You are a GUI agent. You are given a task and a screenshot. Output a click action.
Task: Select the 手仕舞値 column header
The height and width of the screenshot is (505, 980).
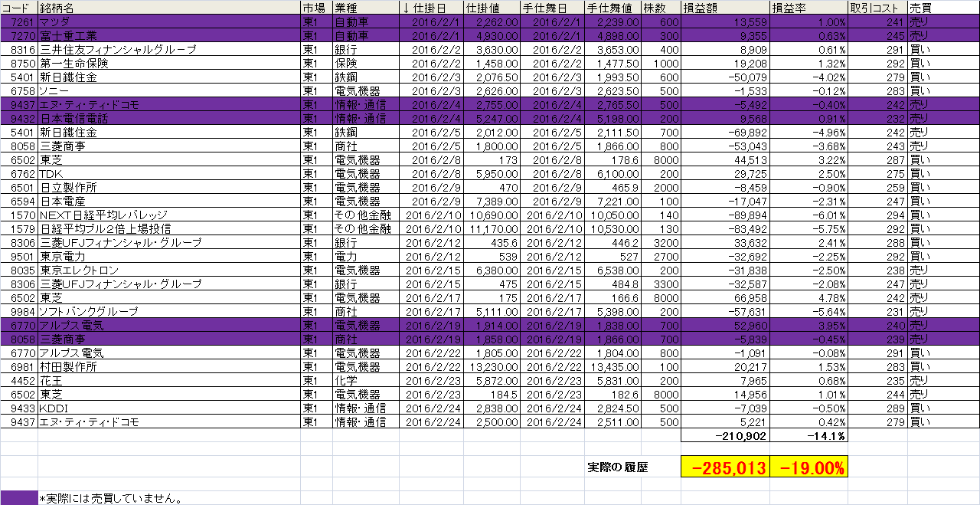pyautogui.click(x=613, y=8)
